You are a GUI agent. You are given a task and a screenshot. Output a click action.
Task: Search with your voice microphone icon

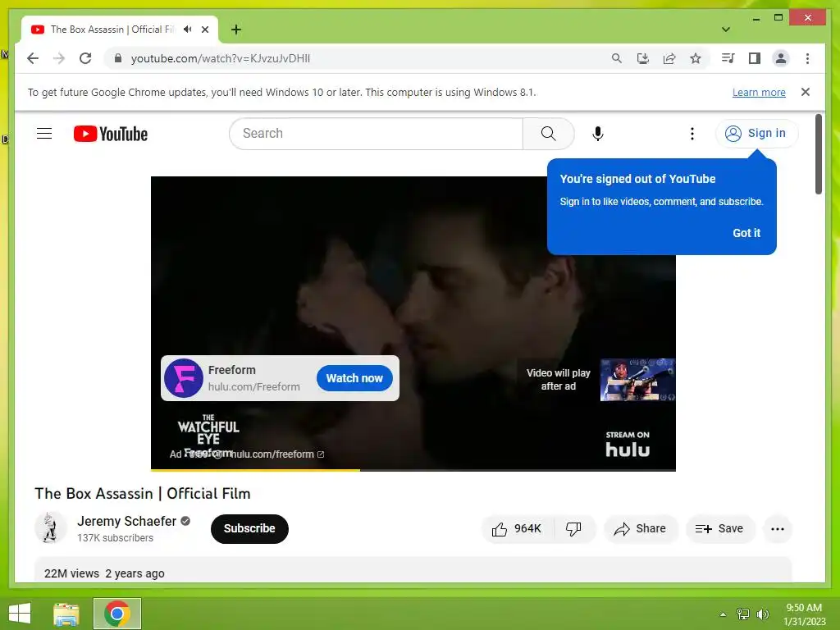[x=598, y=134]
